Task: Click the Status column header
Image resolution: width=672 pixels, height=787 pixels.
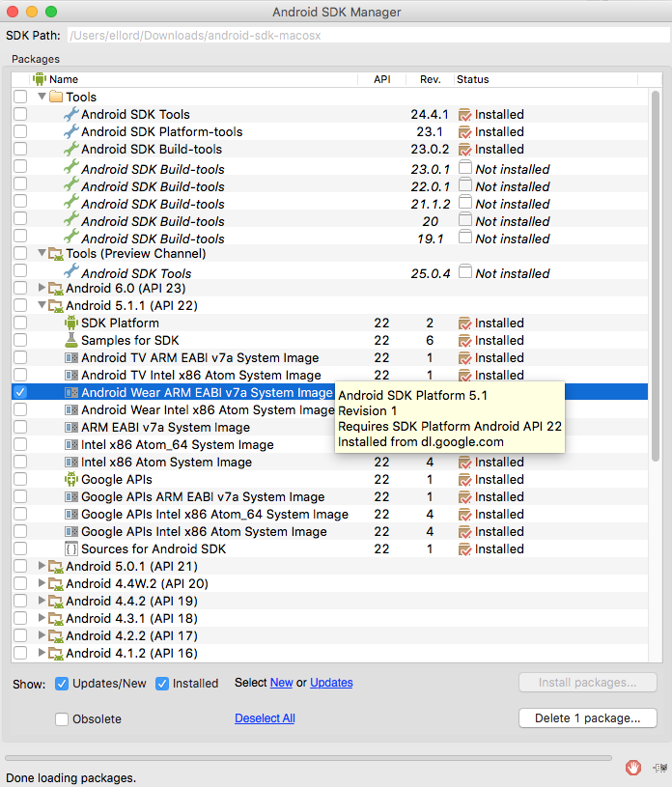Action: (x=546, y=79)
